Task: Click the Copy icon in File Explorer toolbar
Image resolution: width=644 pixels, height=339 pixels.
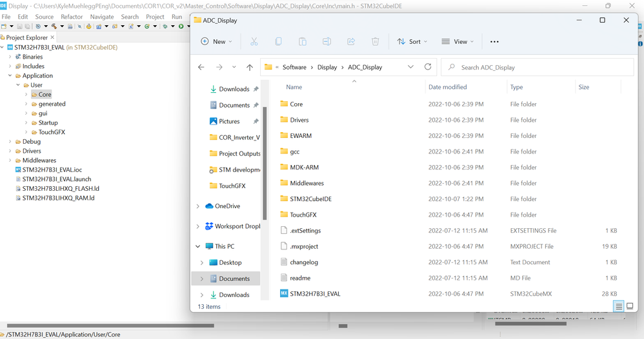Action: point(278,41)
